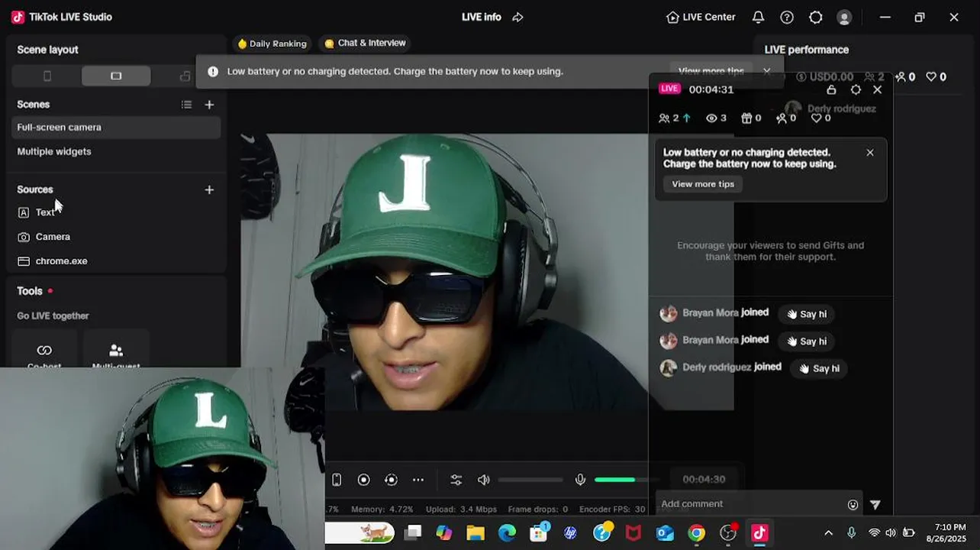Add a new source with plus icon

[x=209, y=189]
